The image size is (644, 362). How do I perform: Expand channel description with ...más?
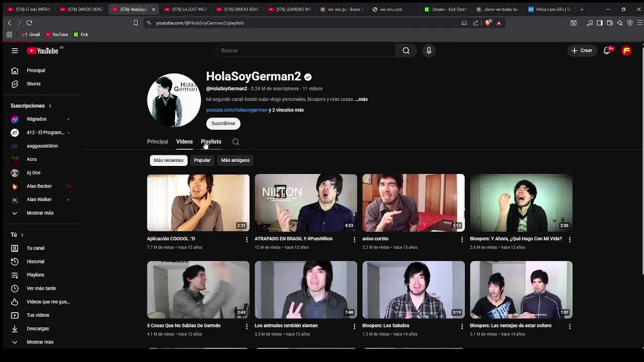pos(361,100)
